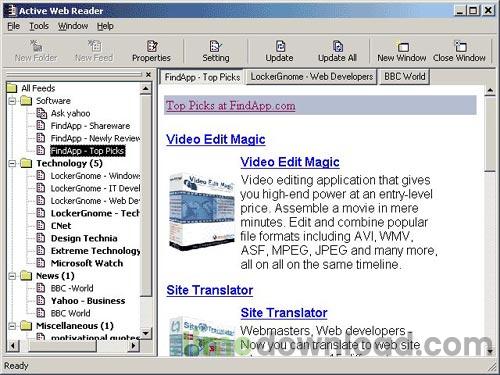The image size is (500, 375).
Task: Select BBC World feed under News
Action: [x=71, y=313]
